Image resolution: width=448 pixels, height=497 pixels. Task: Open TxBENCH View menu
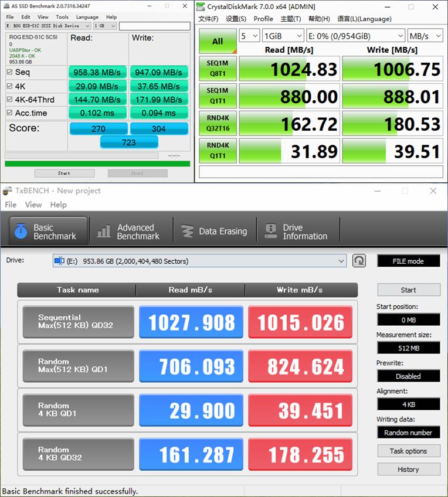click(33, 205)
